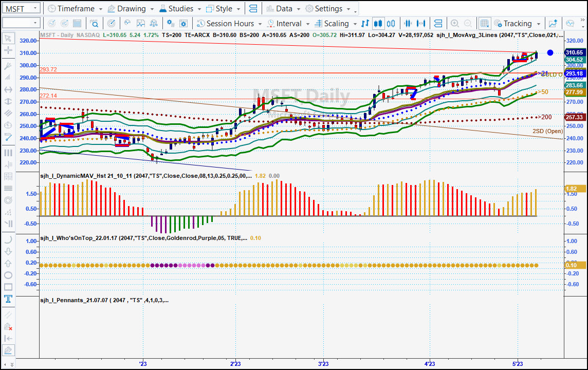This screenshot has width=588, height=370.
Task: Select the crosshair cursor tool
Action: pyautogui.click(x=8, y=50)
